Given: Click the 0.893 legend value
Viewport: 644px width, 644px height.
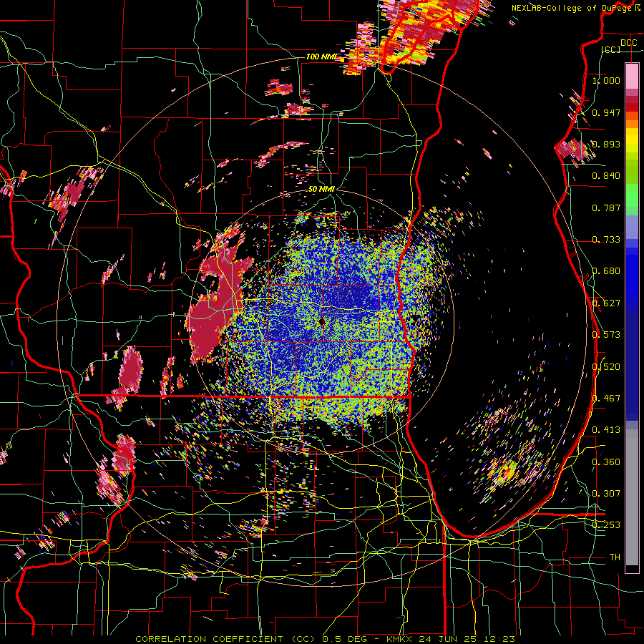Looking at the screenshot, I should [x=606, y=144].
